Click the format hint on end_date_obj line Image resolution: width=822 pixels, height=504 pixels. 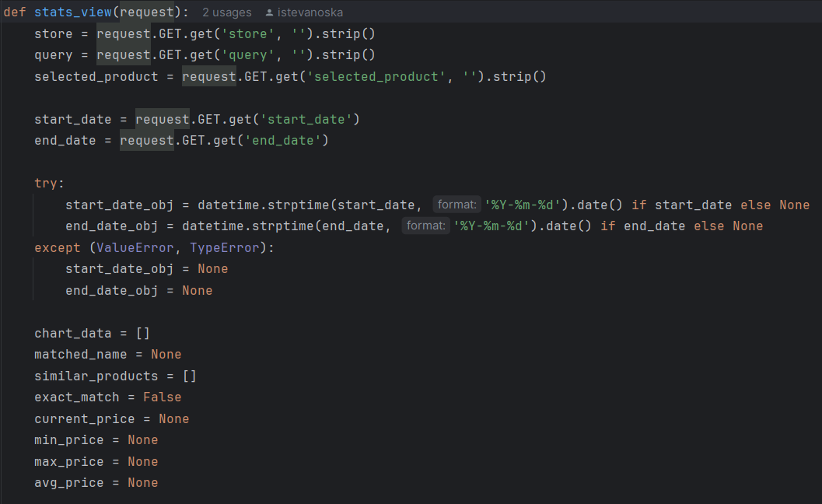[425, 226]
